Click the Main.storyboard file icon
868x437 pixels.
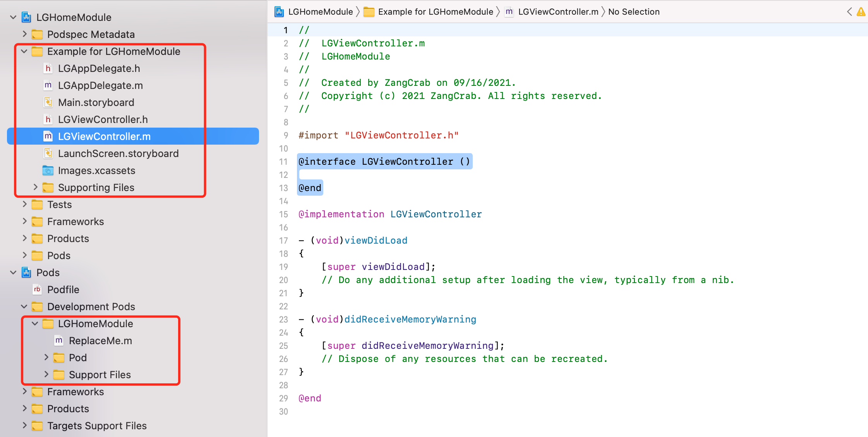coord(48,102)
